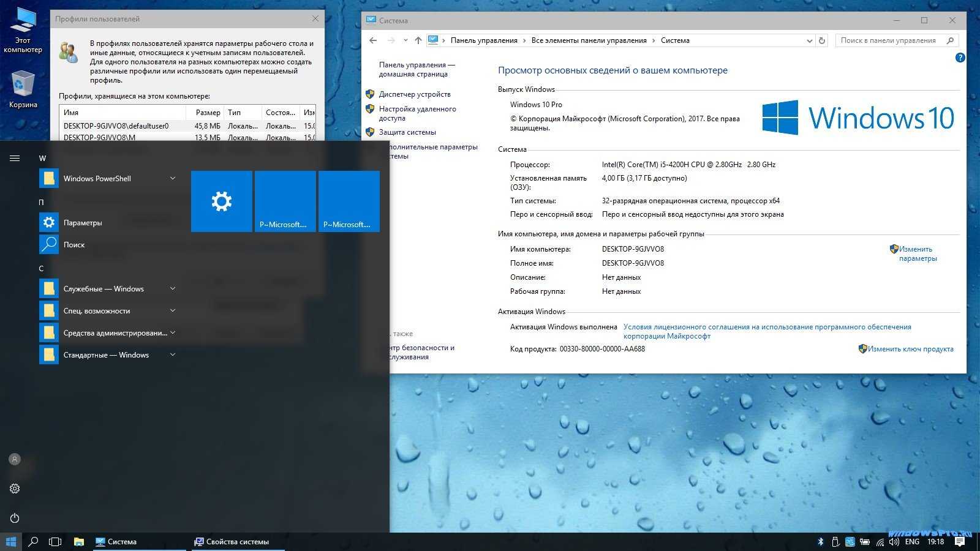Click Изменить параметры link

coord(918,253)
